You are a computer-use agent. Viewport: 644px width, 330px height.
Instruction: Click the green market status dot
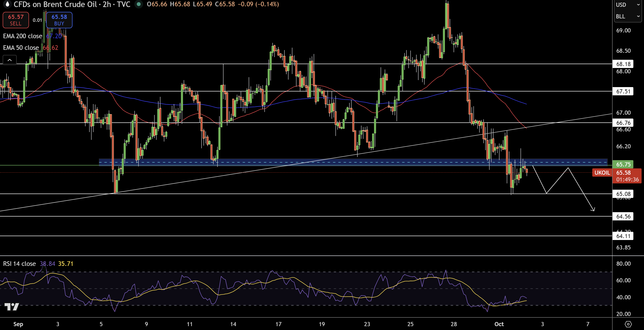[138, 4]
